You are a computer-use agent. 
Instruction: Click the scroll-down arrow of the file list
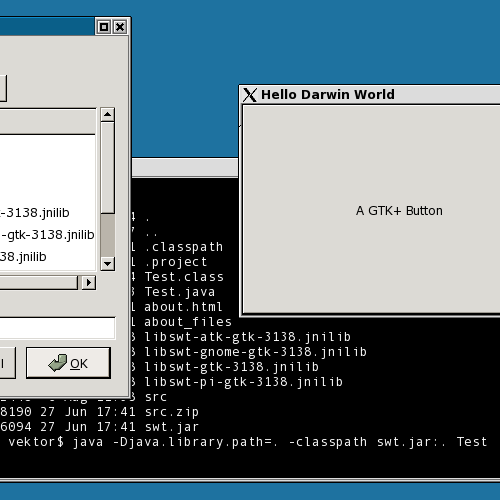click(107, 264)
